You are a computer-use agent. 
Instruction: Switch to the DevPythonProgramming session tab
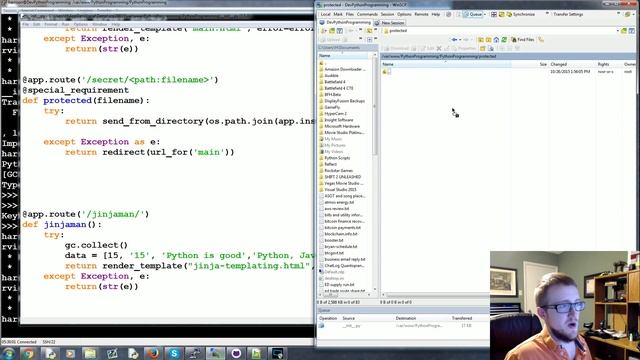coord(345,22)
